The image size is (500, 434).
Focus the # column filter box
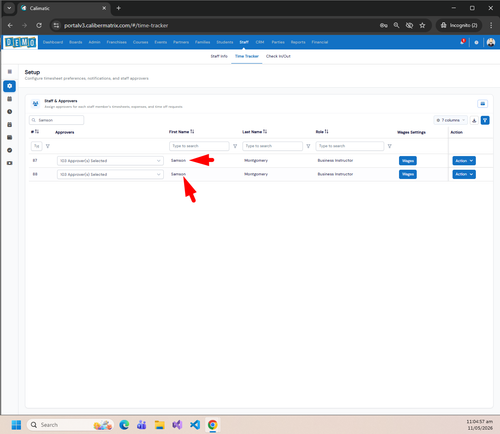(x=37, y=146)
